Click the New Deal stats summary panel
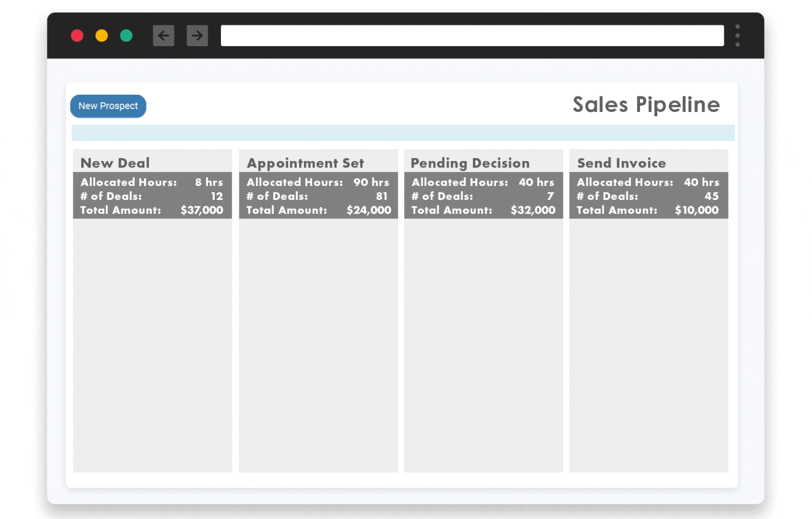The image size is (812, 519). click(x=152, y=196)
